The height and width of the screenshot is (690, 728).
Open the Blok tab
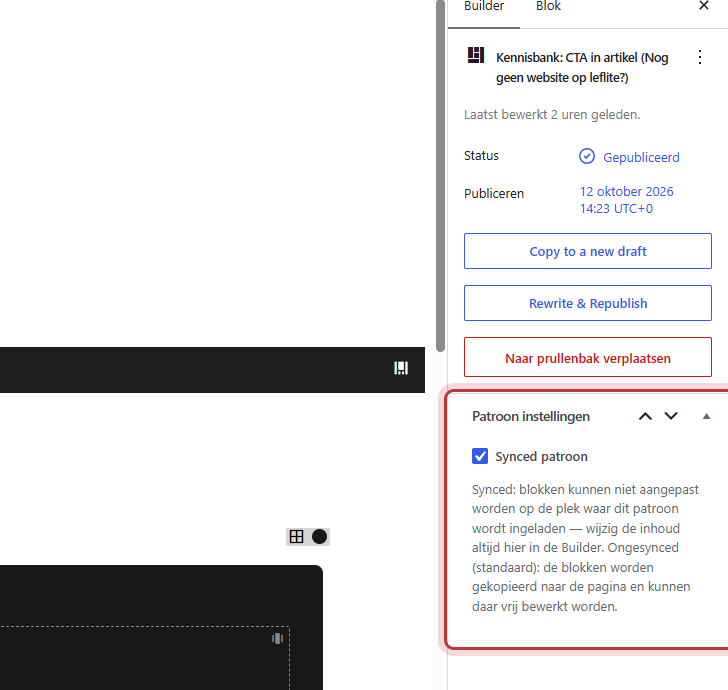tap(548, 7)
